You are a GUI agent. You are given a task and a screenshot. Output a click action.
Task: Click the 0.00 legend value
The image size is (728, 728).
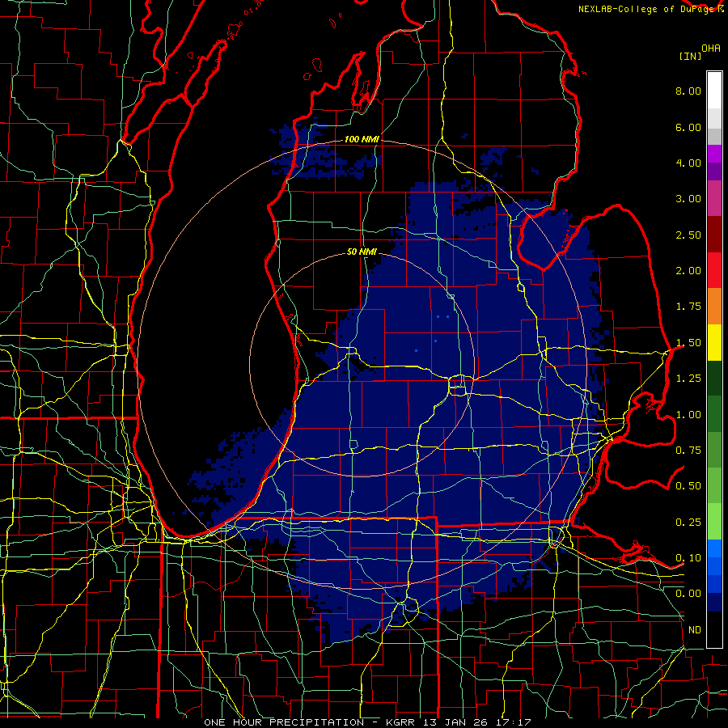(x=688, y=594)
